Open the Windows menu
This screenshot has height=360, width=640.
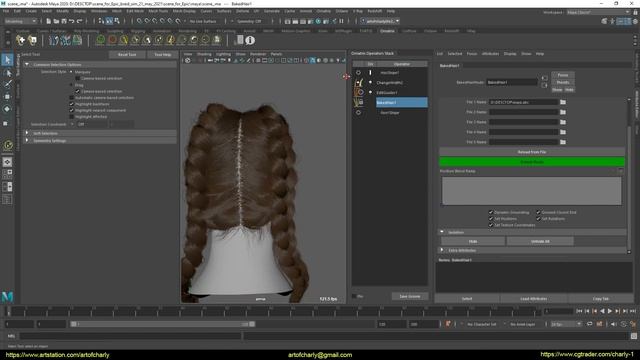(99, 11)
